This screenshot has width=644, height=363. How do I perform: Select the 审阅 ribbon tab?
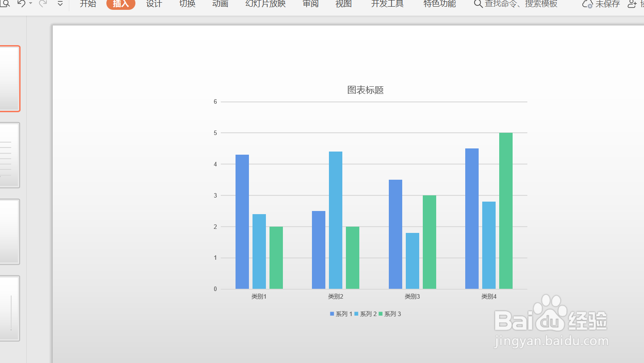(x=310, y=4)
